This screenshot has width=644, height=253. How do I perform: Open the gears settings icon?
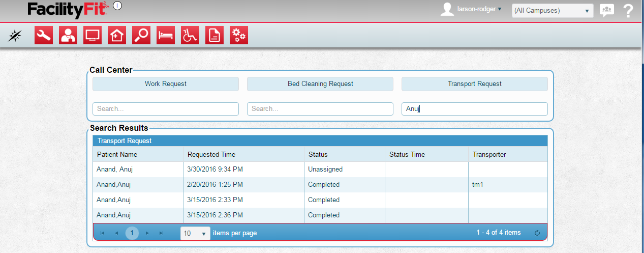(239, 35)
